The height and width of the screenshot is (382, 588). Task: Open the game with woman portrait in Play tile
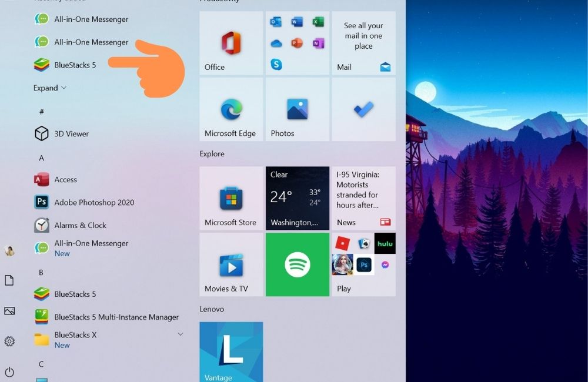pos(342,264)
